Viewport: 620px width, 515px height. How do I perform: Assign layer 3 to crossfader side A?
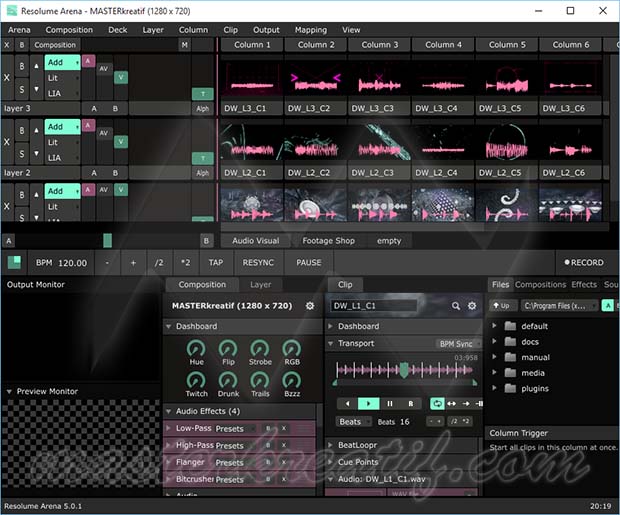point(94,108)
